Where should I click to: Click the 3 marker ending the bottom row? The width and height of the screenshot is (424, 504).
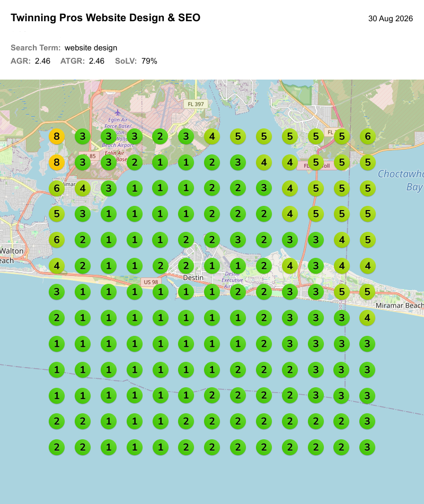pyautogui.click(x=367, y=447)
